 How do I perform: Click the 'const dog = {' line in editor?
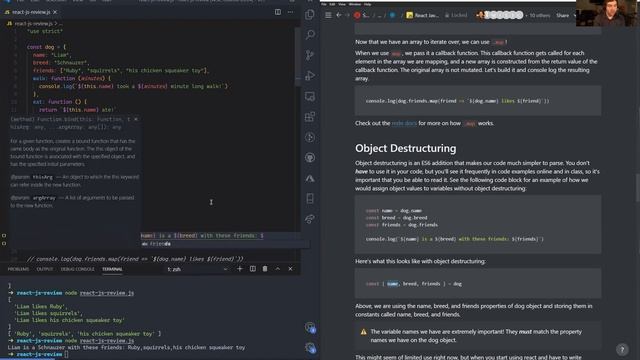46,47
